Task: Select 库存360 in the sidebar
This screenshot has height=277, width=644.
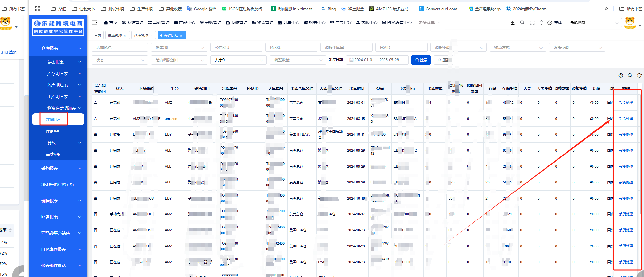Action: pyautogui.click(x=52, y=131)
